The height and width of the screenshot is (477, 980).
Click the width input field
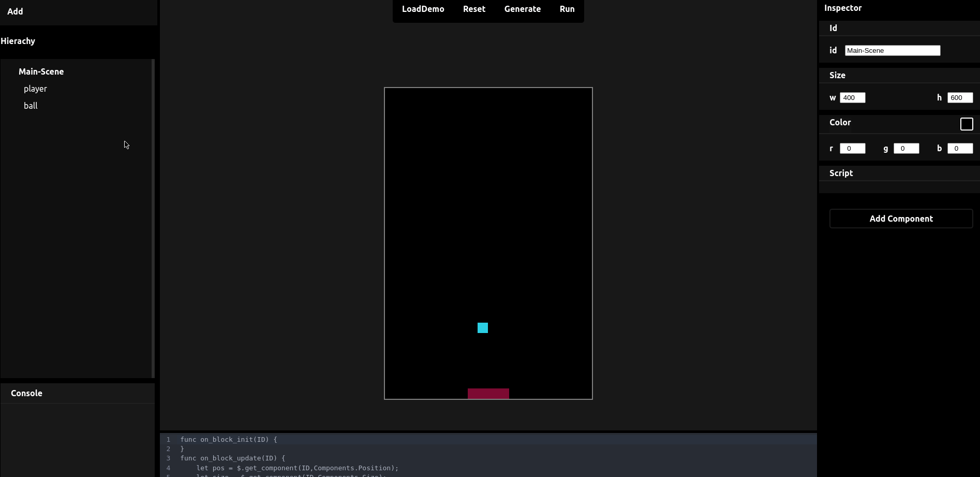pos(852,97)
